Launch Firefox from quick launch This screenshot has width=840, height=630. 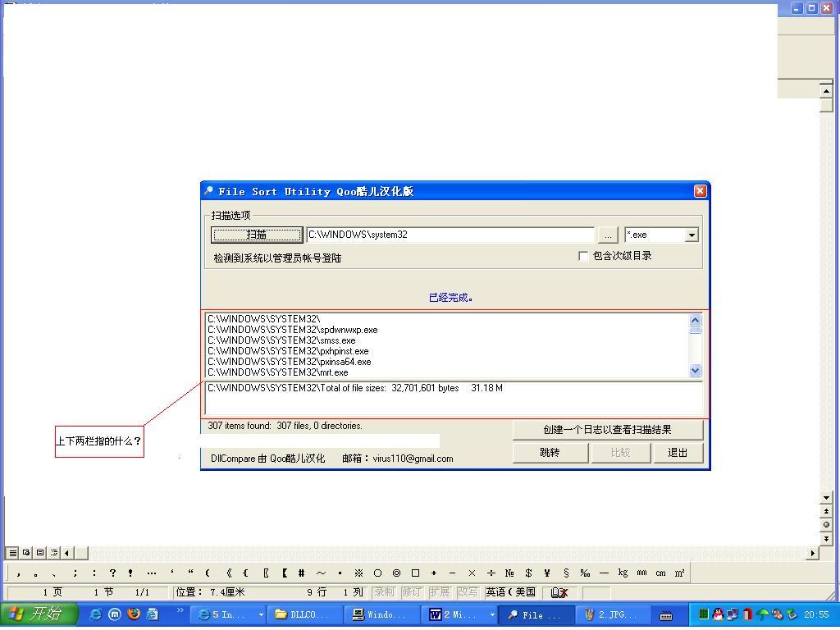[x=134, y=614]
